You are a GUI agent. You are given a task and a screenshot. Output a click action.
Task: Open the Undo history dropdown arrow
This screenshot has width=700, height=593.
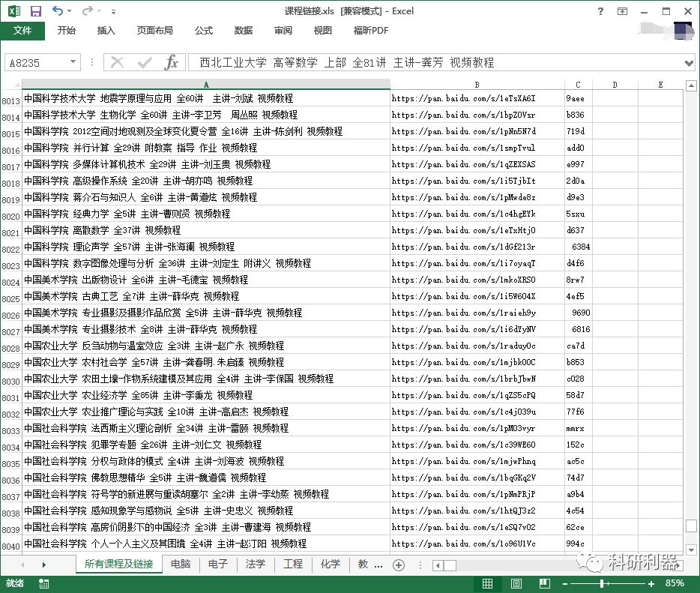(x=69, y=11)
